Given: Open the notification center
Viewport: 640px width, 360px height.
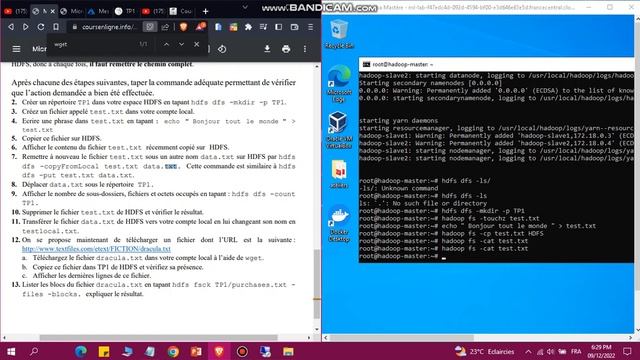Looking at the screenshot, I should tap(627, 351).
